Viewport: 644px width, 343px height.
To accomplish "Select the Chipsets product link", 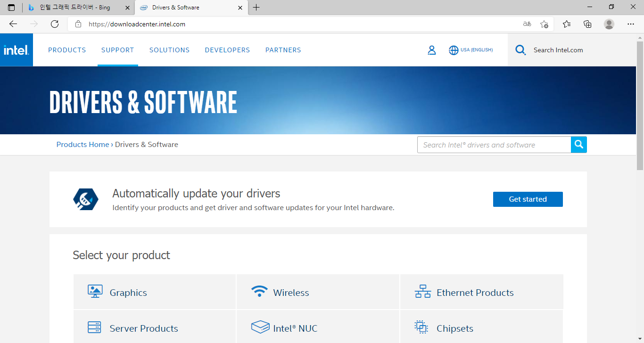I will click(455, 328).
